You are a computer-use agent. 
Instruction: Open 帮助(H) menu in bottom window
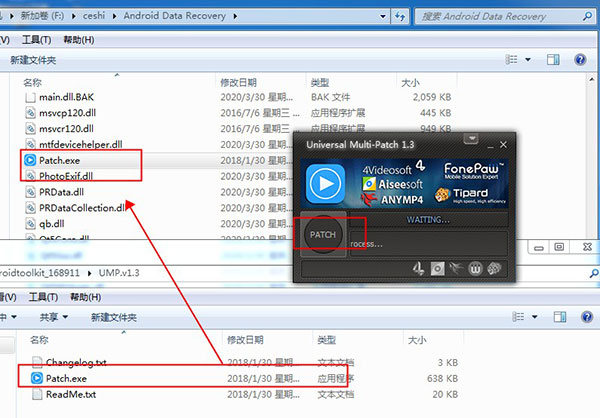85,297
